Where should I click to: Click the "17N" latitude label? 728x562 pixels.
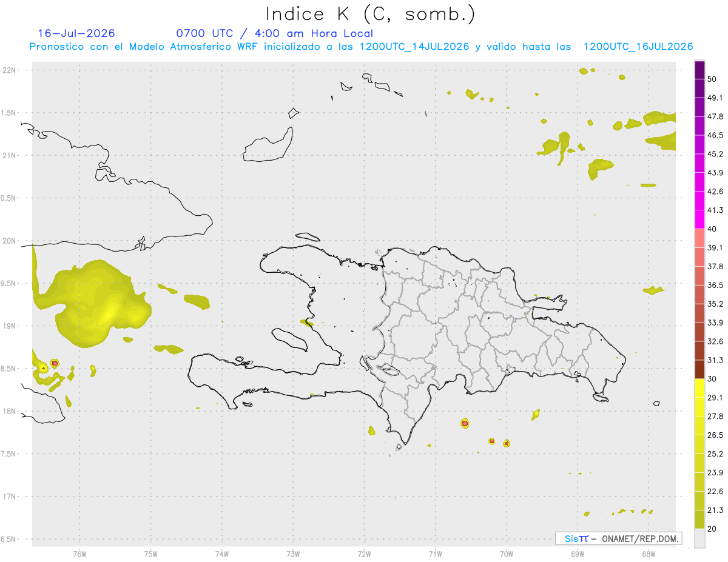(10, 497)
